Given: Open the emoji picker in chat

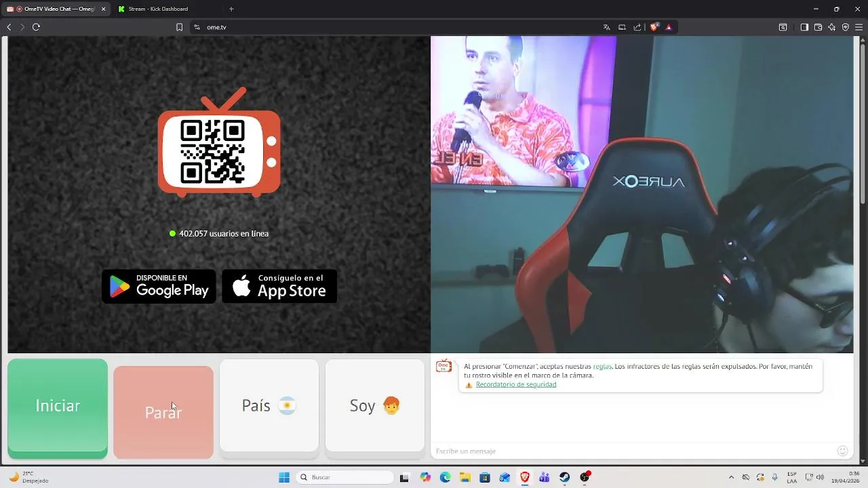Looking at the screenshot, I should 843,451.
